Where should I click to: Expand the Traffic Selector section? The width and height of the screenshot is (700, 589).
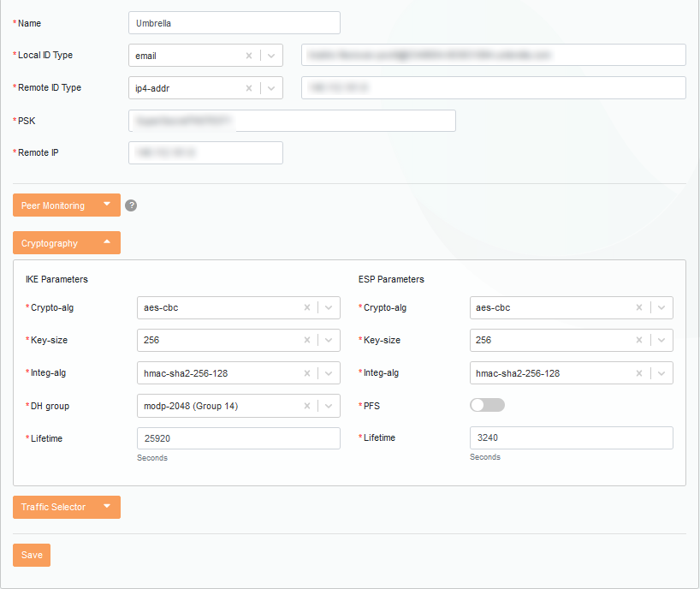coord(67,507)
